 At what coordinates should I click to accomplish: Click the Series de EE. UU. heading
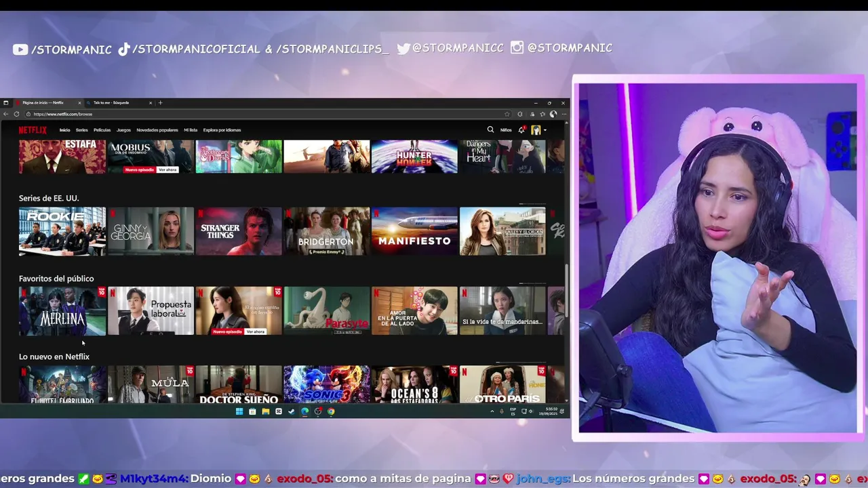click(x=49, y=198)
